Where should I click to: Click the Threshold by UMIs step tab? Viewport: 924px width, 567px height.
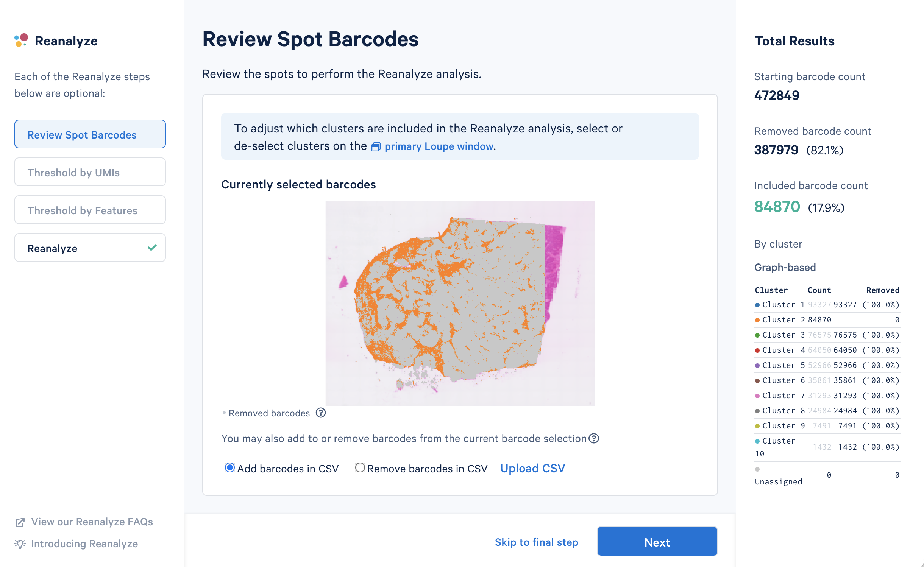[x=91, y=172]
